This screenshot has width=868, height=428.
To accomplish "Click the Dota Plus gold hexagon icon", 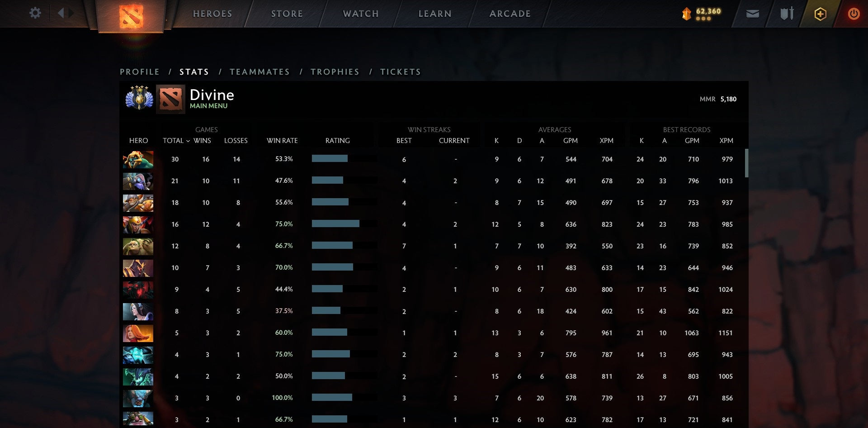I will (x=820, y=14).
